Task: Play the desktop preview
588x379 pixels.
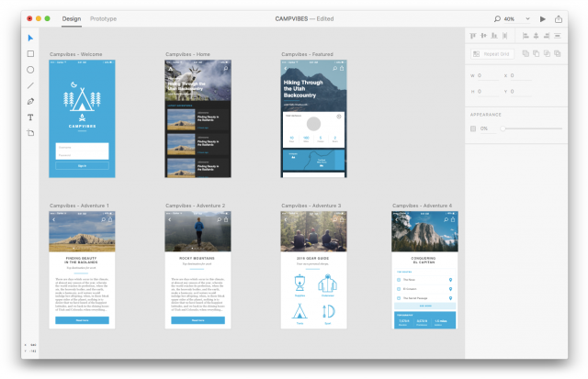Action: click(542, 18)
